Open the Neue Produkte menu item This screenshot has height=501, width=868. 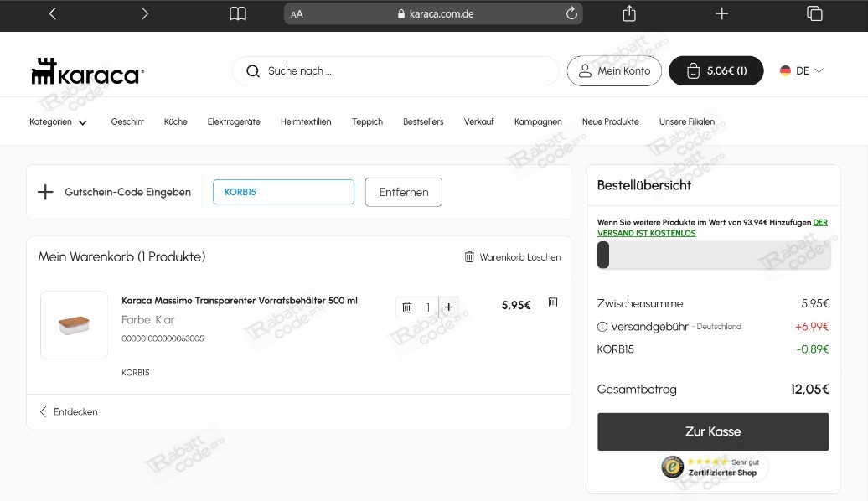[610, 121]
